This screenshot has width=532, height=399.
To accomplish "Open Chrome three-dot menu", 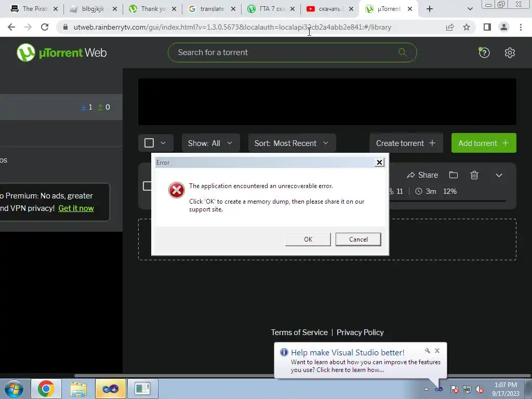I will (x=521, y=27).
